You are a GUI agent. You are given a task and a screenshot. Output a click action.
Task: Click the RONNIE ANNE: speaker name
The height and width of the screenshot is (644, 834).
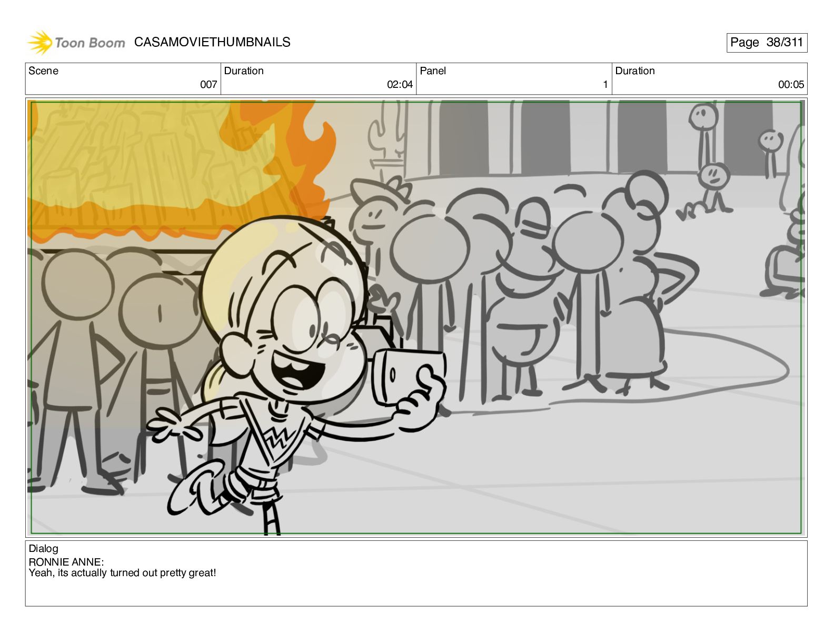click(66, 562)
